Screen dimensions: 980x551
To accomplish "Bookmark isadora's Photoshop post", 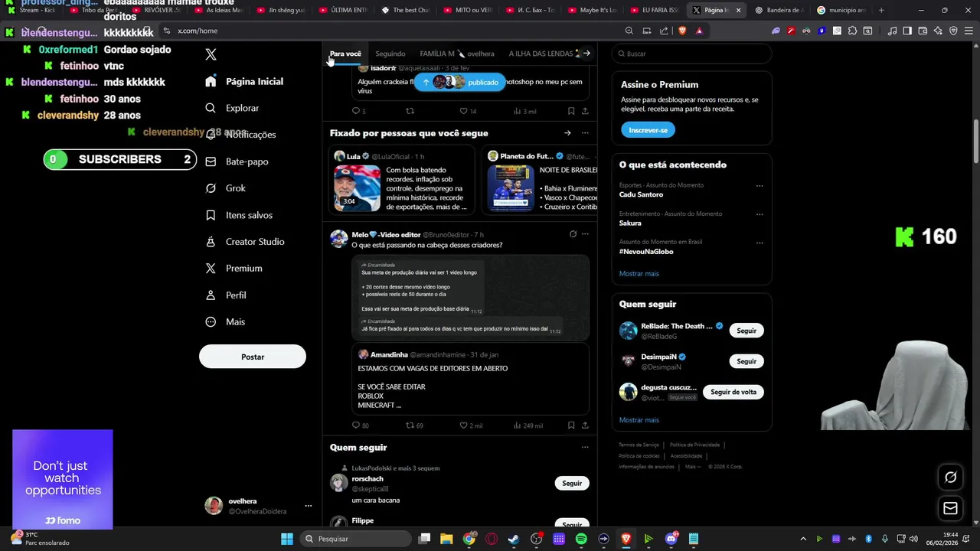I will pyautogui.click(x=571, y=111).
